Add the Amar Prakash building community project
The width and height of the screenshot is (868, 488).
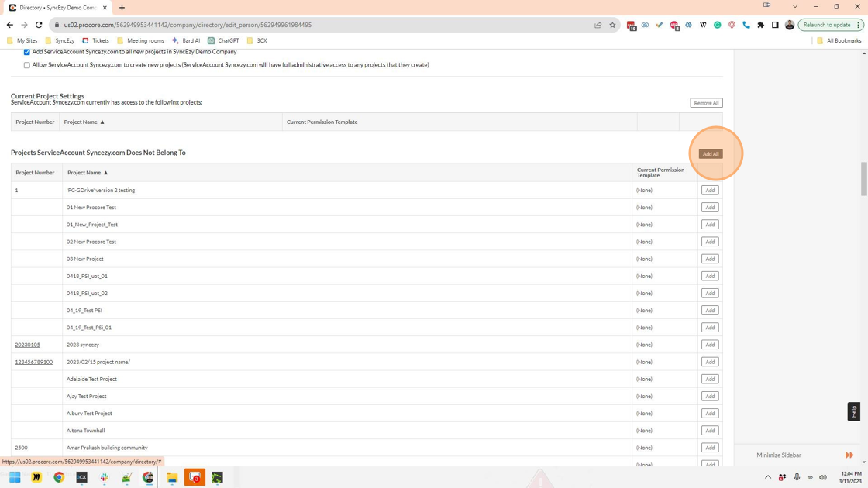(710, 447)
